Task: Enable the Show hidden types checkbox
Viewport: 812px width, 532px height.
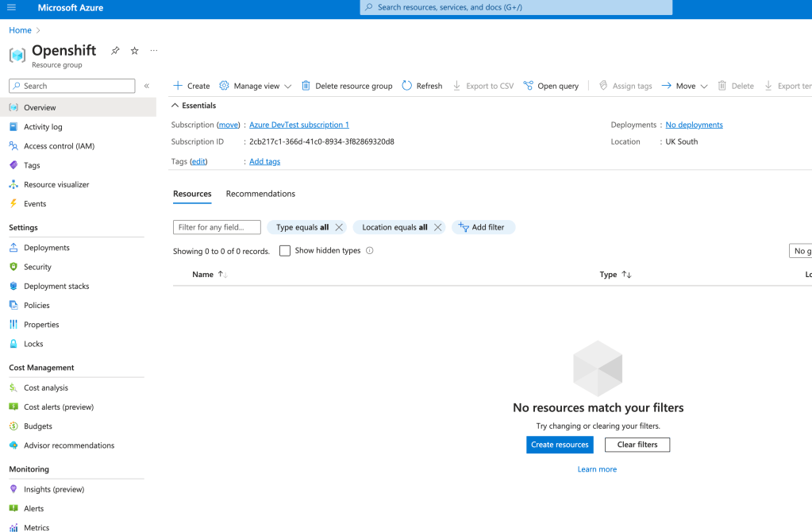Action: click(x=285, y=251)
